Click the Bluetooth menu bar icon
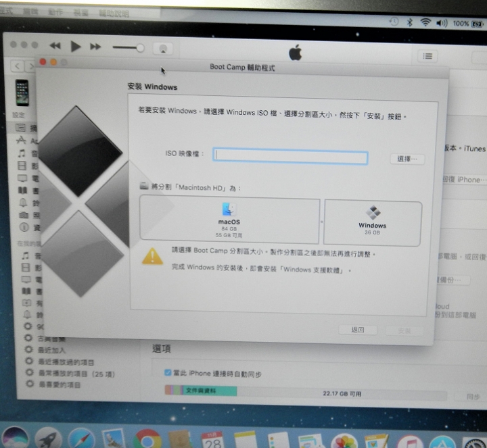Screen dimensions: 487x448 click(409, 22)
